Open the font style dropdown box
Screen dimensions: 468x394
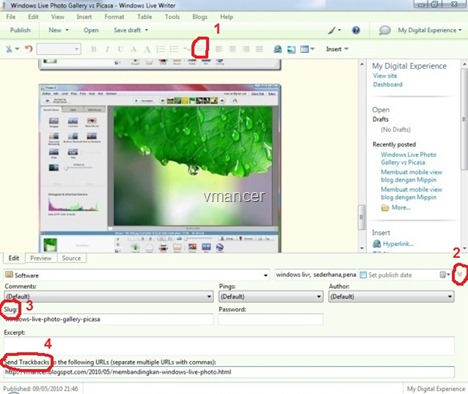pos(59,49)
